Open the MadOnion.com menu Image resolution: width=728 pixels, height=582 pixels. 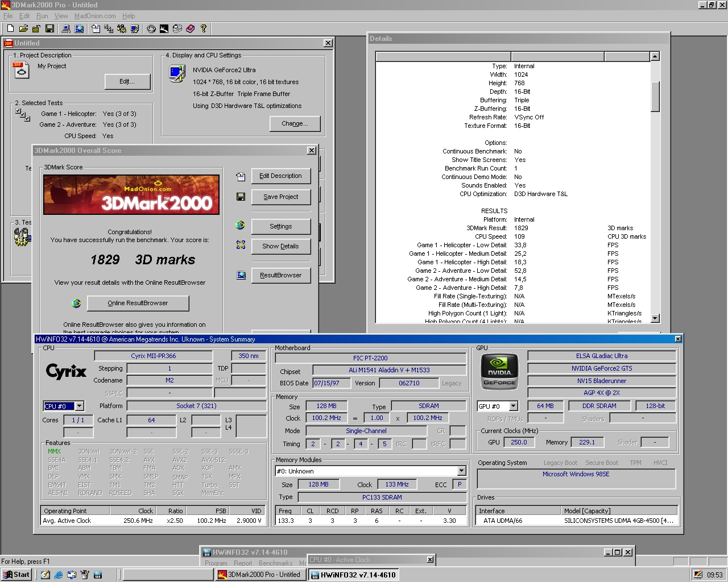coord(95,16)
